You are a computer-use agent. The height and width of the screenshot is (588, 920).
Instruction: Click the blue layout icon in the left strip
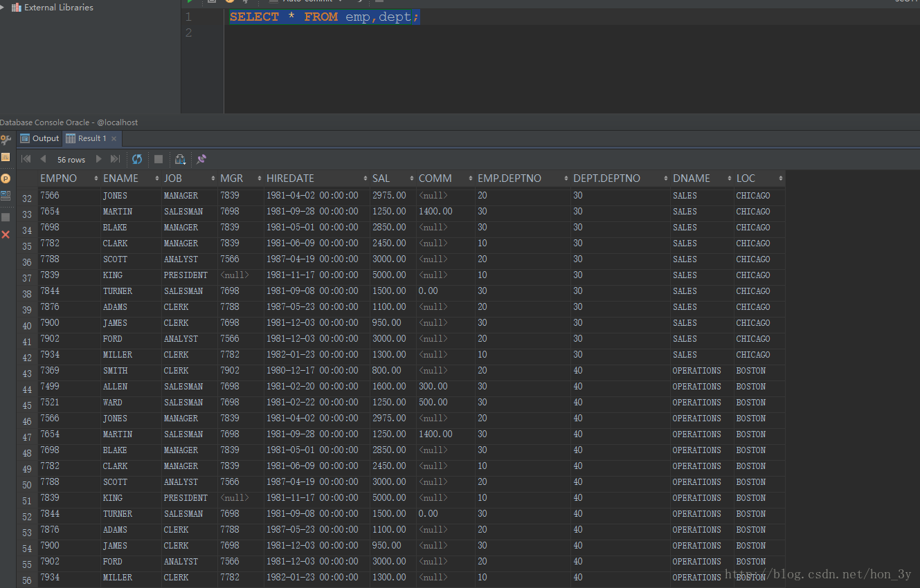click(6, 196)
